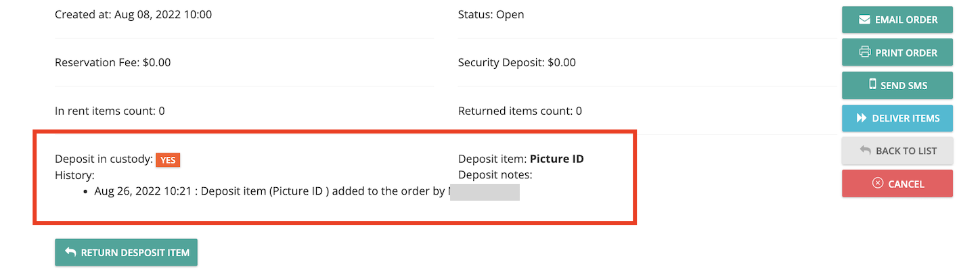The width and height of the screenshot is (980, 273).
Task: Click the printer icon on Print Order
Action: tap(864, 52)
